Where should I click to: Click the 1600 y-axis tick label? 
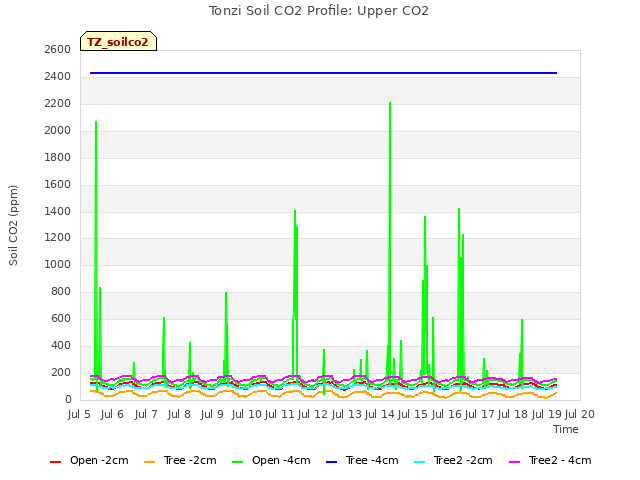pyautogui.click(x=58, y=184)
